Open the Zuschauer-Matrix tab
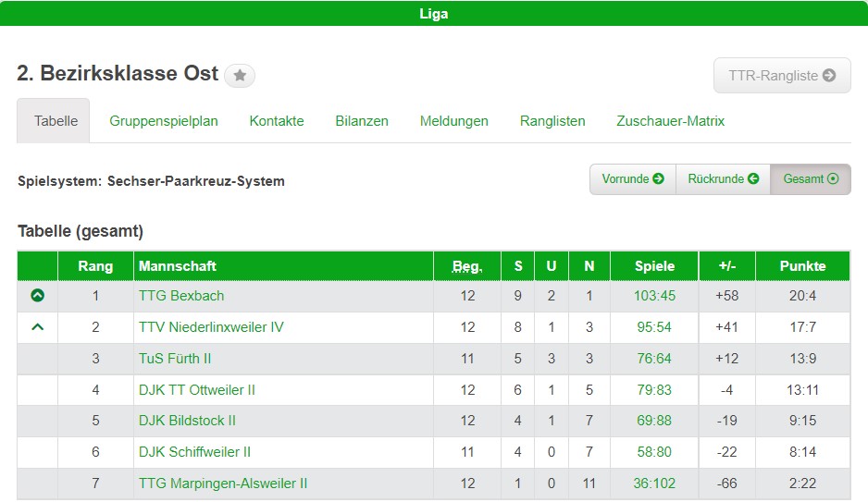 click(x=671, y=121)
